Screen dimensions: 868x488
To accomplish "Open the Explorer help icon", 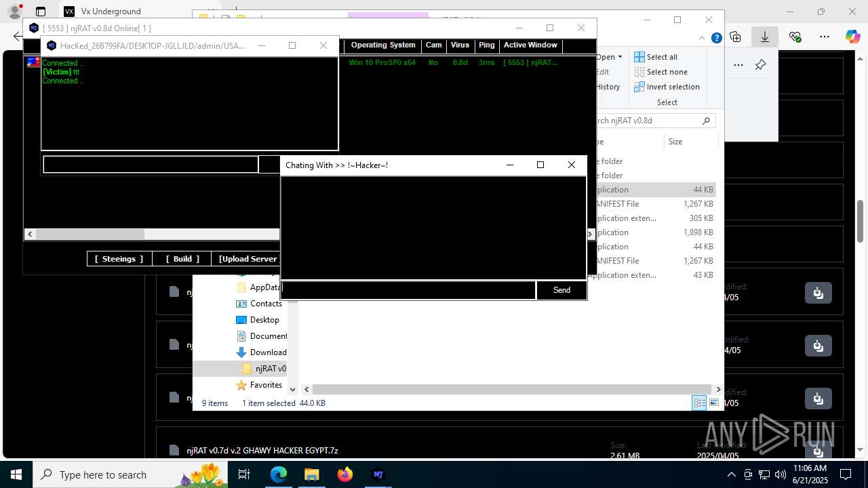I will [716, 38].
